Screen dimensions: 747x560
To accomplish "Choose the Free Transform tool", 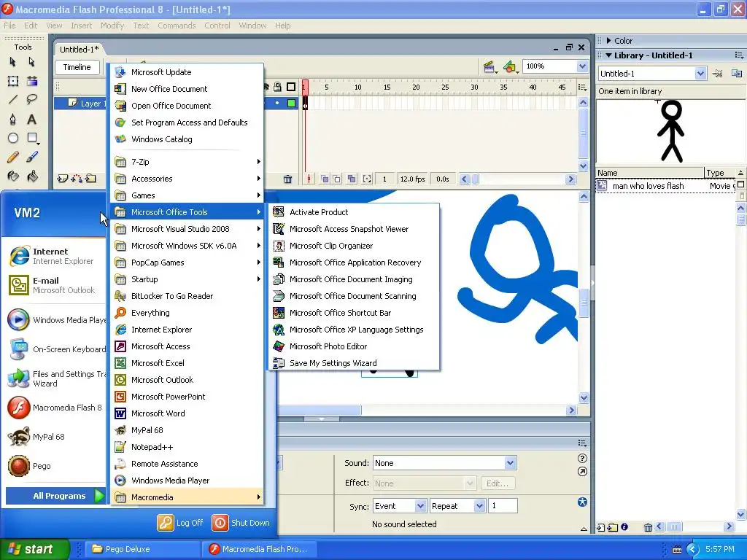I will (x=13, y=81).
